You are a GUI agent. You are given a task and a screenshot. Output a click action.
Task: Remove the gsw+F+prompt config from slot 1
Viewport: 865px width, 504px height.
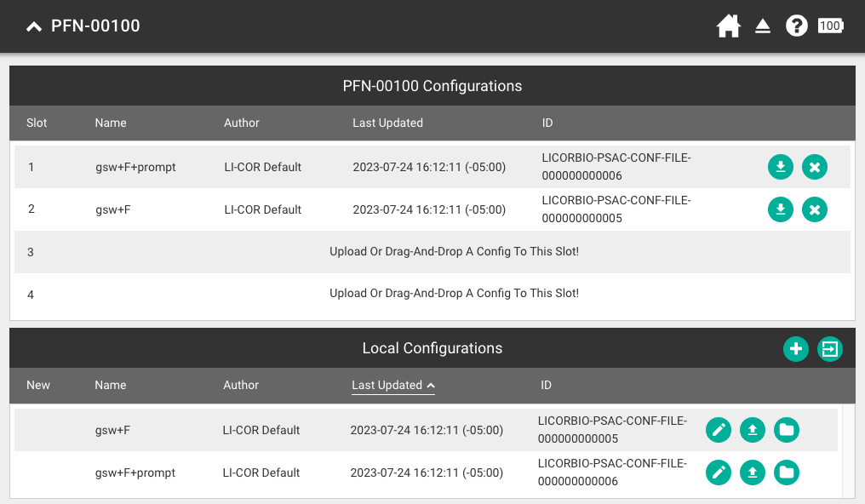click(815, 167)
